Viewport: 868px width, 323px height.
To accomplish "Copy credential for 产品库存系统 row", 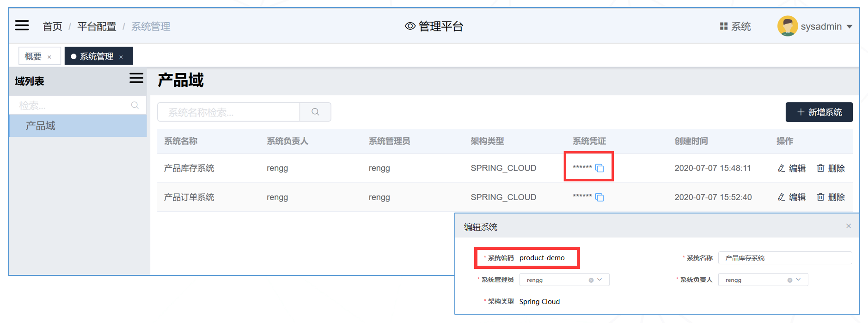I will [599, 168].
